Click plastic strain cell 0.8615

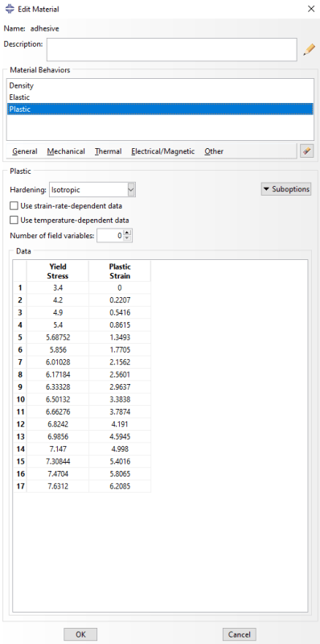click(x=119, y=325)
